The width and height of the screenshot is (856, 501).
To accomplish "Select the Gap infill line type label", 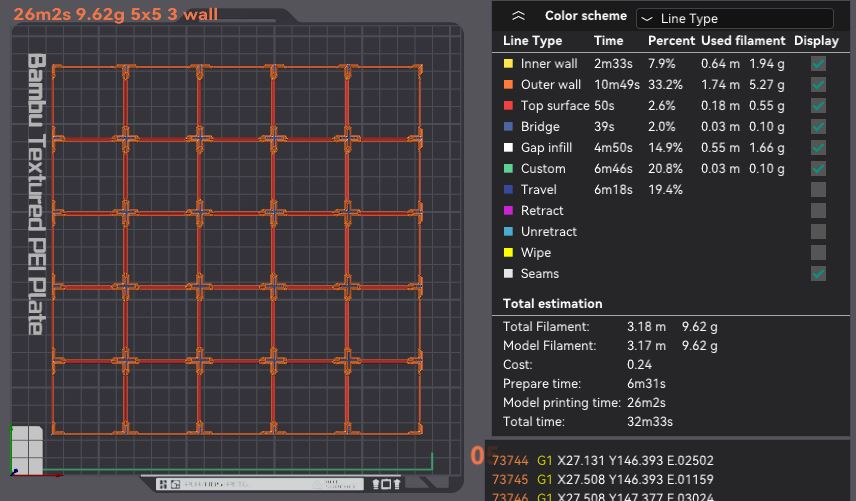I will [x=546, y=148].
